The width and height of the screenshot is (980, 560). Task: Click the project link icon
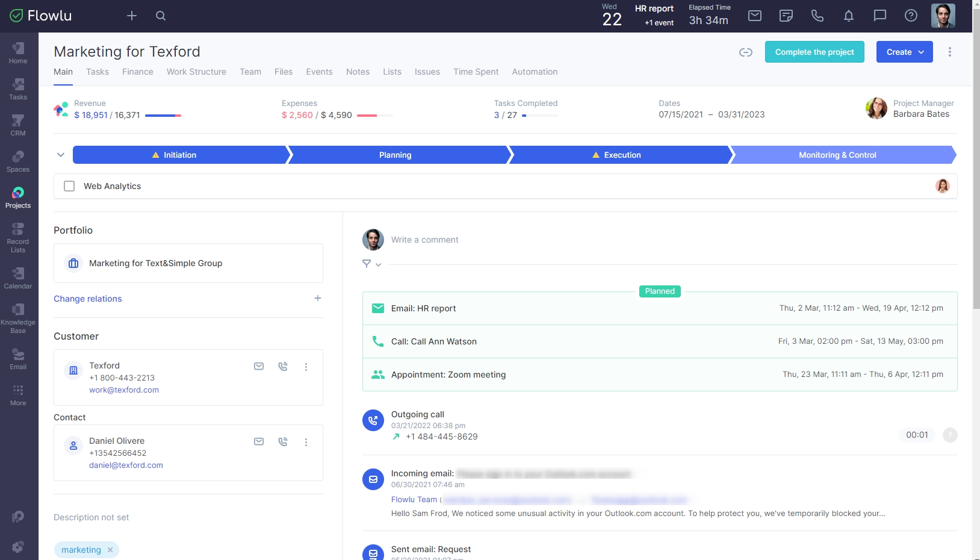pyautogui.click(x=746, y=52)
